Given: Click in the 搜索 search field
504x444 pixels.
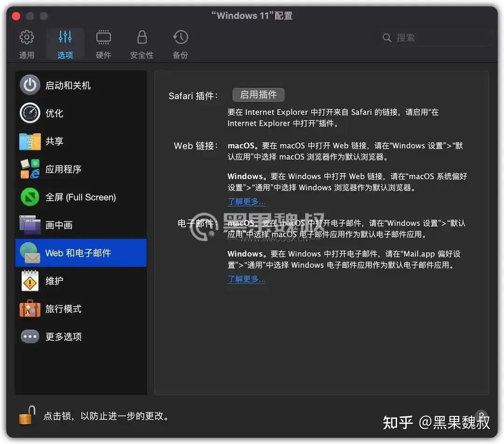Looking at the screenshot, I should click(x=435, y=38).
